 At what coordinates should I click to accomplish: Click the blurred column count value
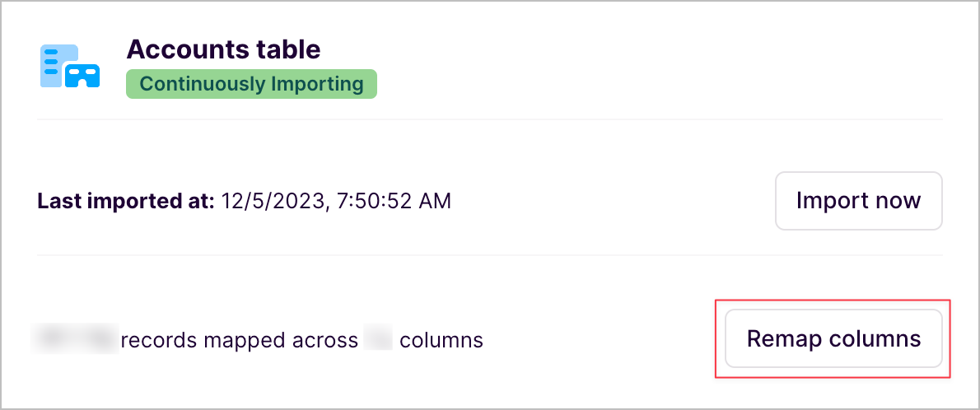378,339
